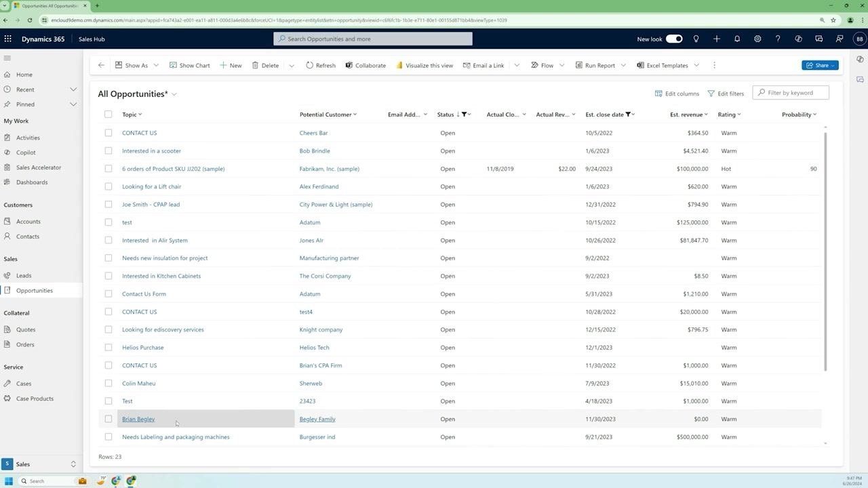The width and height of the screenshot is (868, 488).
Task: Expand the Pinned section in sidebar
Action: (x=73, y=104)
